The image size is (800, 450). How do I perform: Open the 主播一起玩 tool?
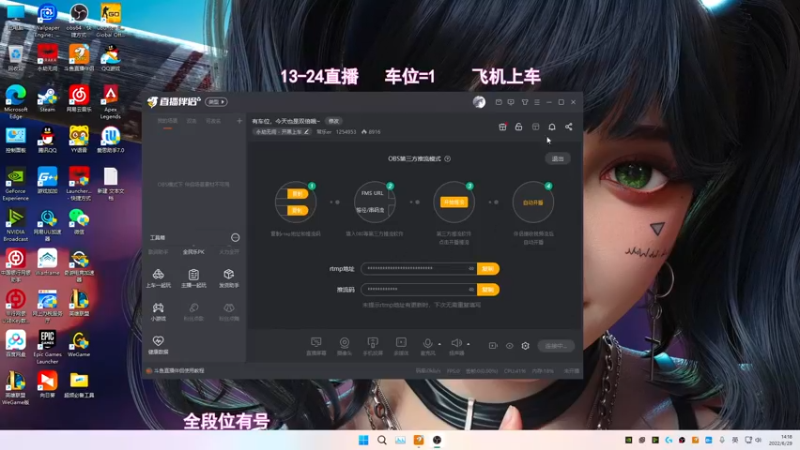tap(193, 279)
